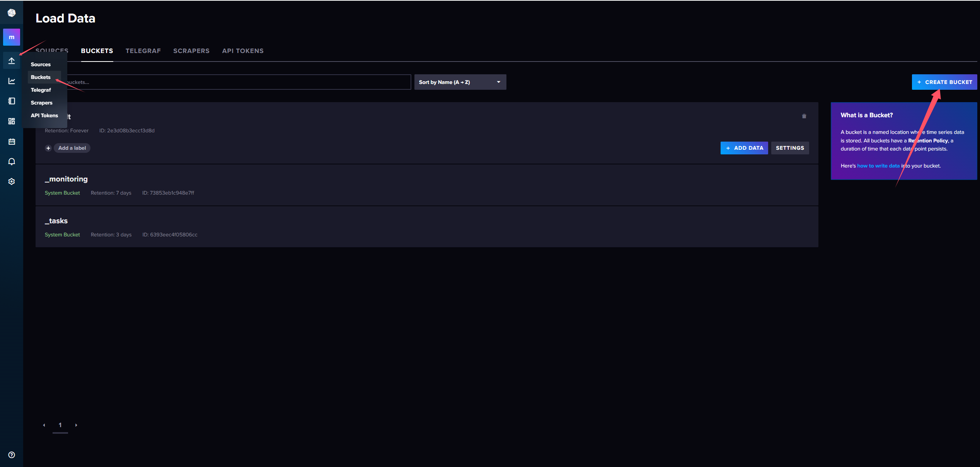
Task: Open the Help question mark icon
Action: pyautogui.click(x=12, y=455)
